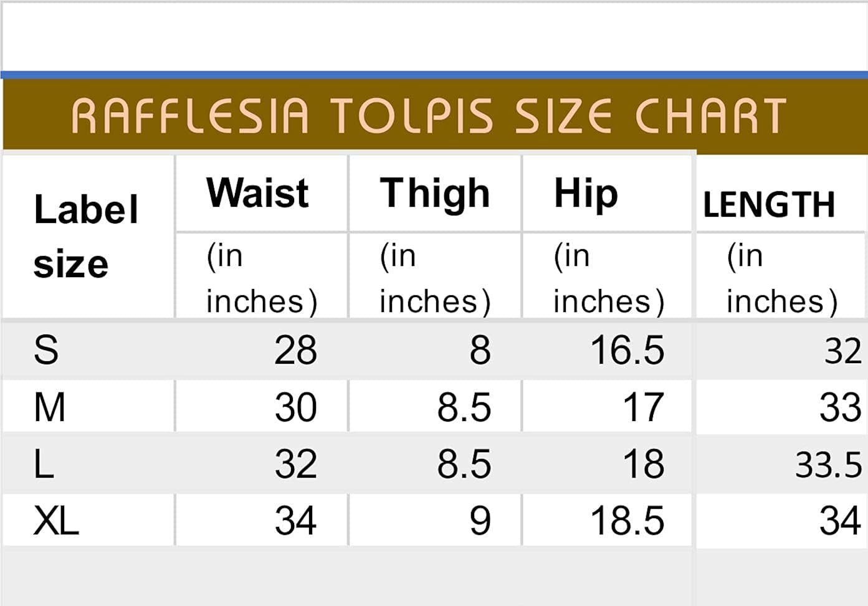Select thigh value 9 in XL row
This screenshot has width=868, height=606.
click(x=480, y=521)
